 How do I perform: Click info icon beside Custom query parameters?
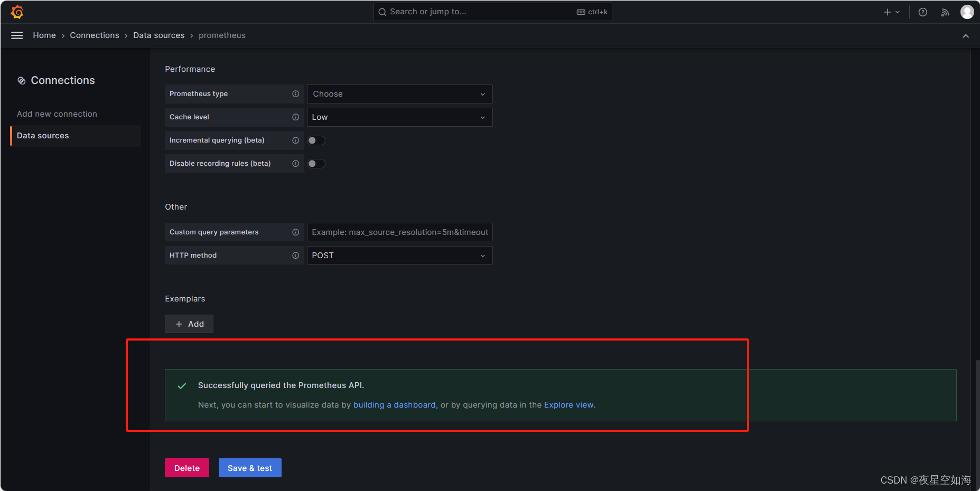[296, 232]
